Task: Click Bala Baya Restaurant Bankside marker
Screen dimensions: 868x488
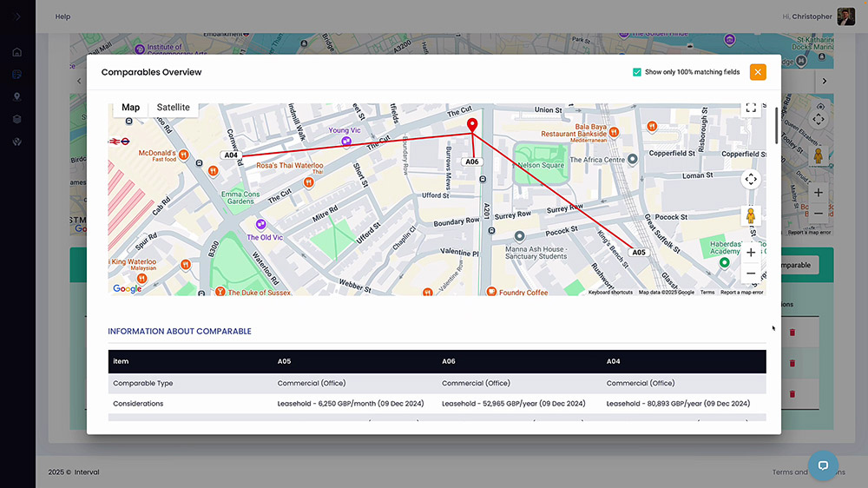Action: click(614, 132)
